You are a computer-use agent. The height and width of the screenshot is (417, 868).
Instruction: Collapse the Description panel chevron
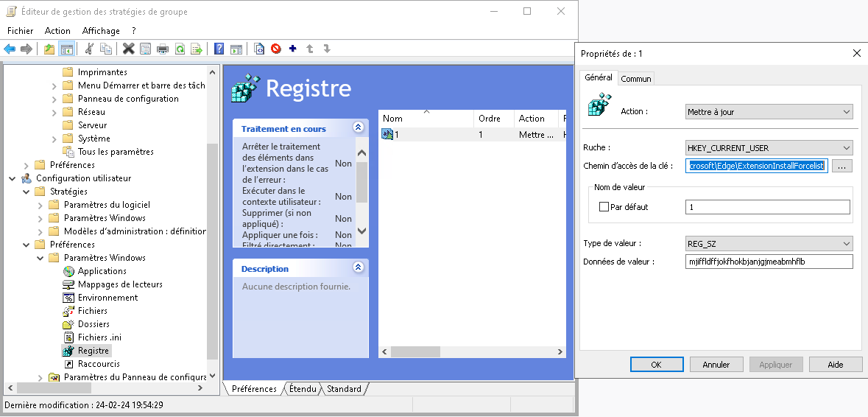pos(359,268)
